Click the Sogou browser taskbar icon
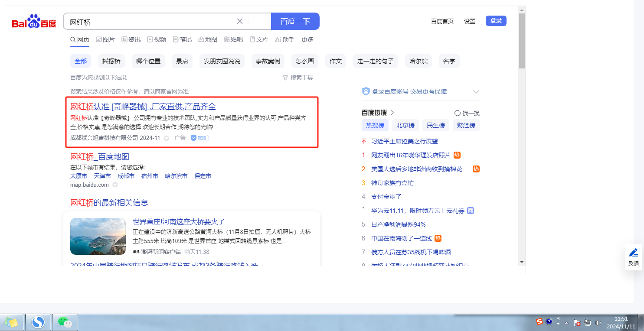This screenshot has height=331, width=644. [38, 322]
